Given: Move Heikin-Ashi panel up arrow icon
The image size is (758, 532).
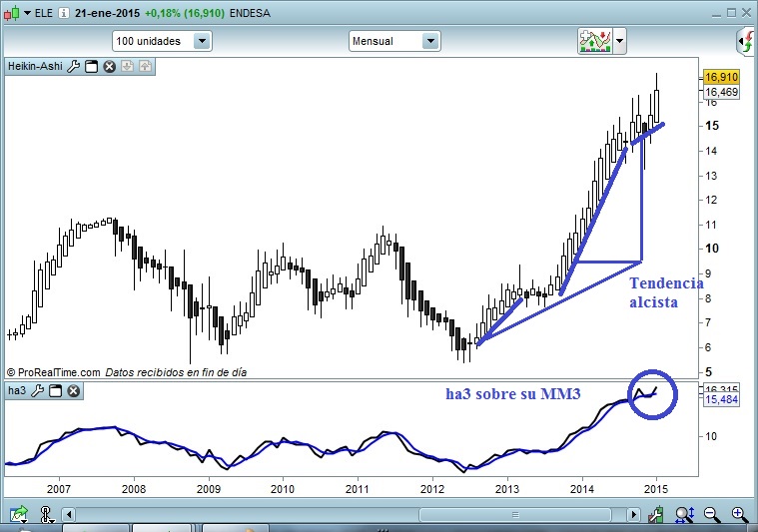Looking at the screenshot, I should coord(145,66).
